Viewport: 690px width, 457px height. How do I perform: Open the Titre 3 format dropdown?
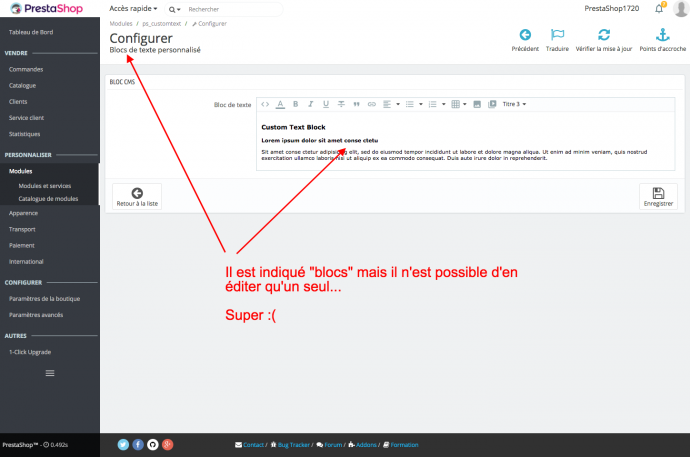pyautogui.click(x=514, y=104)
